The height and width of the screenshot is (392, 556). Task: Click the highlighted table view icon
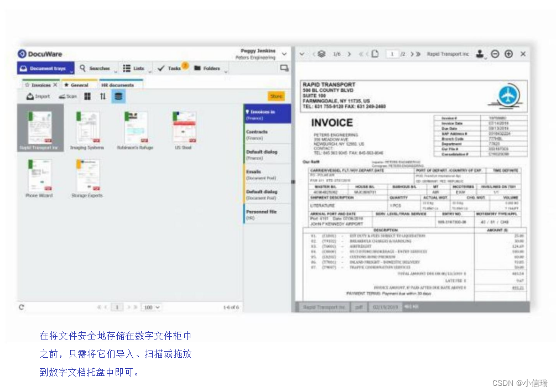point(118,96)
